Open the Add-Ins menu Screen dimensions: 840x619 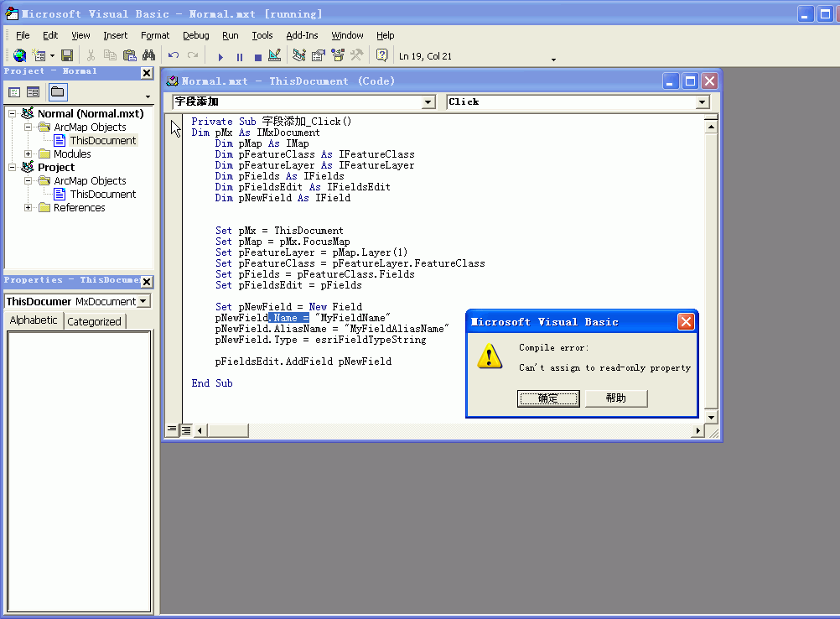click(x=302, y=35)
